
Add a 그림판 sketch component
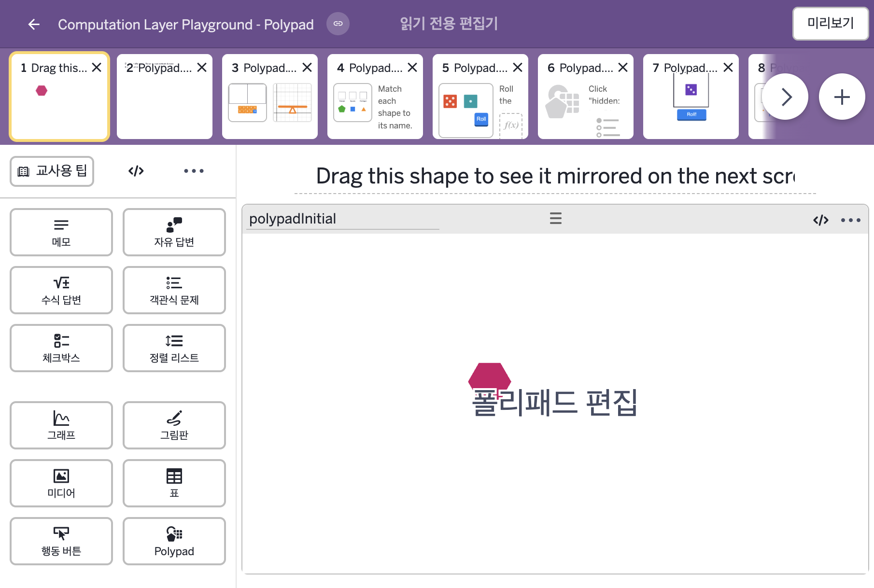174,425
